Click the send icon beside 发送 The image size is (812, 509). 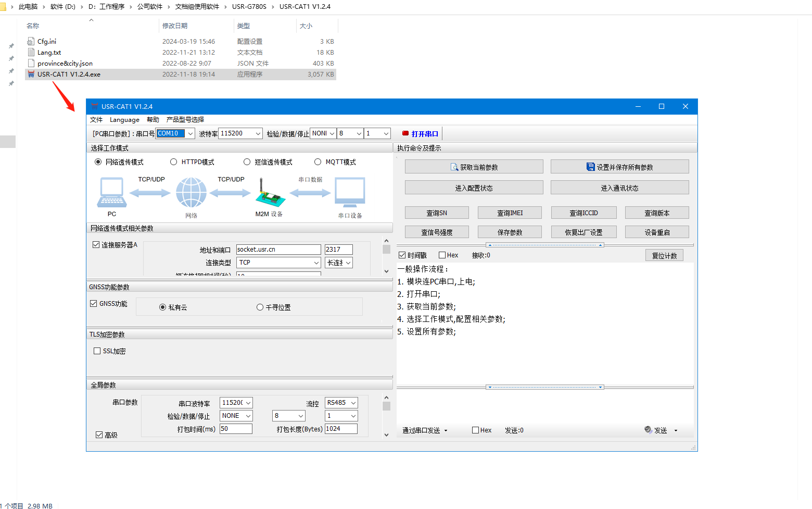648,430
